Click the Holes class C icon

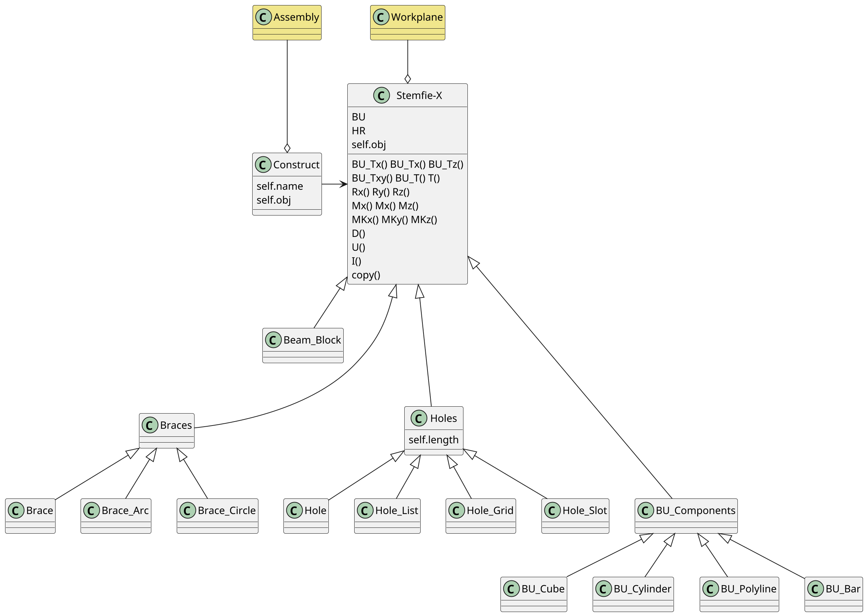(x=419, y=418)
